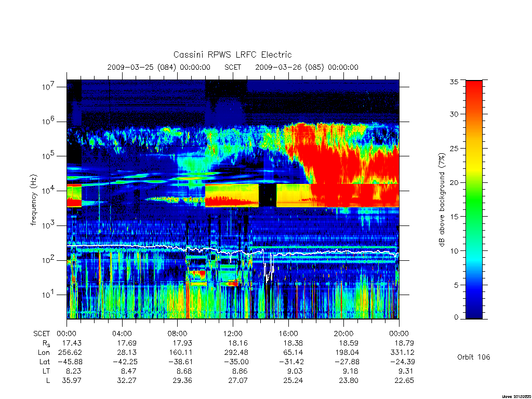Image resolution: width=532 pixels, height=399 pixels.
Task: Click start time 2009-03-25 (084) 00:00:00
Action: pos(159,67)
